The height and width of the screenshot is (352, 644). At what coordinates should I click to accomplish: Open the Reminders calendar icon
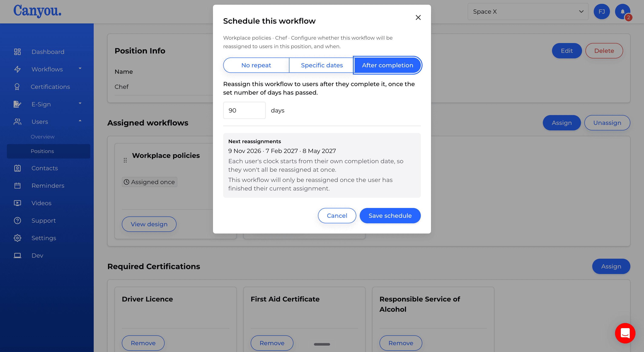click(17, 186)
